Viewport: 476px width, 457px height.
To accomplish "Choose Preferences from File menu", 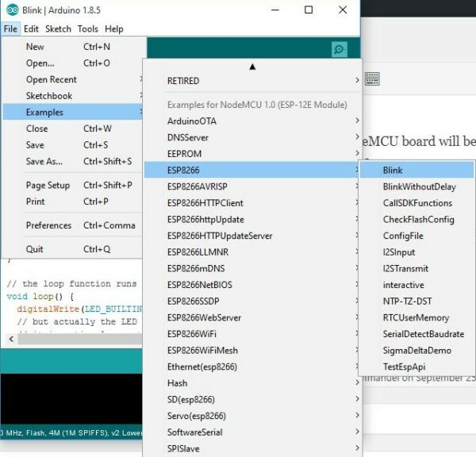I will (48, 225).
